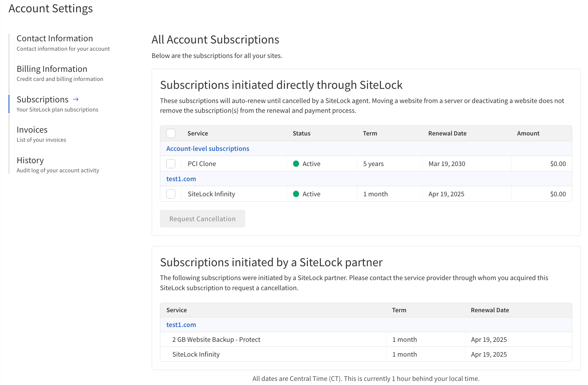Click the green Active status dot for SiteLock Infinity

(x=296, y=194)
